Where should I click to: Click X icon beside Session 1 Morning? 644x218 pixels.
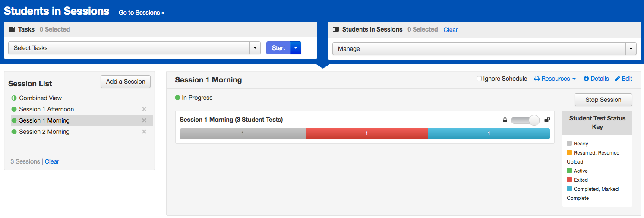(144, 120)
